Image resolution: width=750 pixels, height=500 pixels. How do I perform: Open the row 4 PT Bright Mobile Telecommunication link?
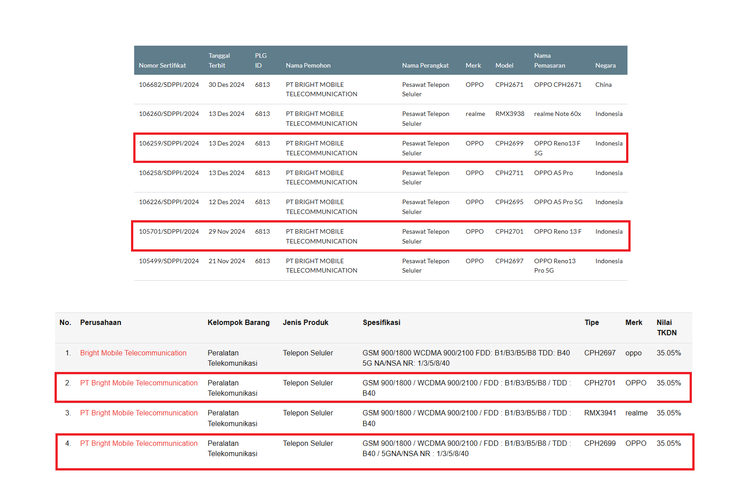pyautogui.click(x=139, y=443)
